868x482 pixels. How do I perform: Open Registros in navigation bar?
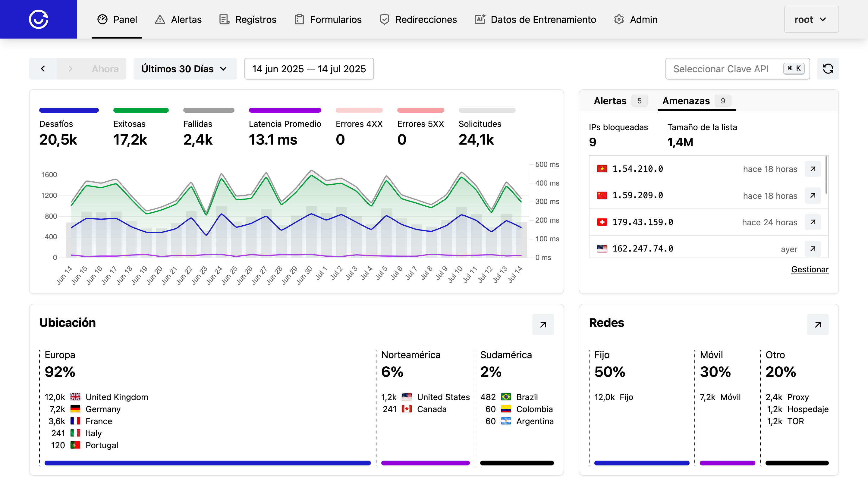[248, 19]
